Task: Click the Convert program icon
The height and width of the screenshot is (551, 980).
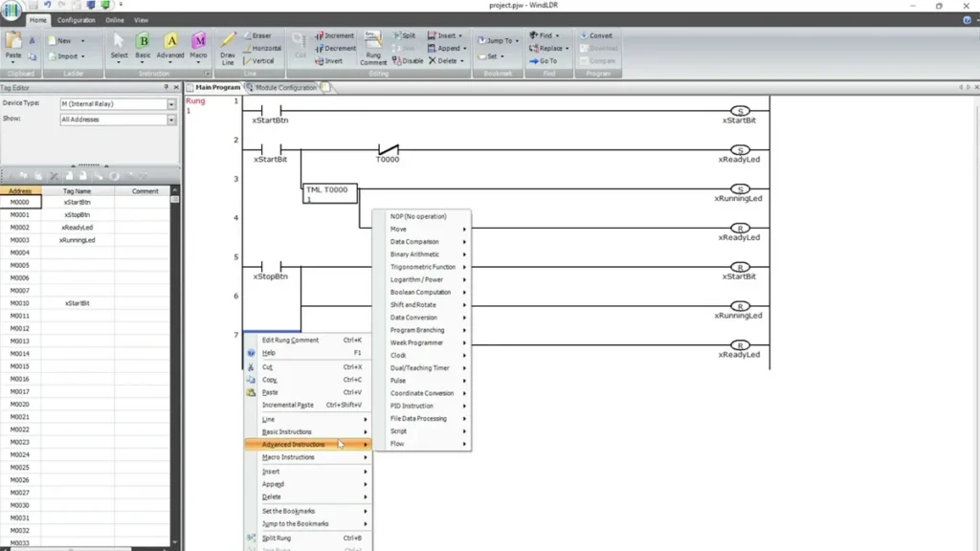Action: pyautogui.click(x=596, y=35)
